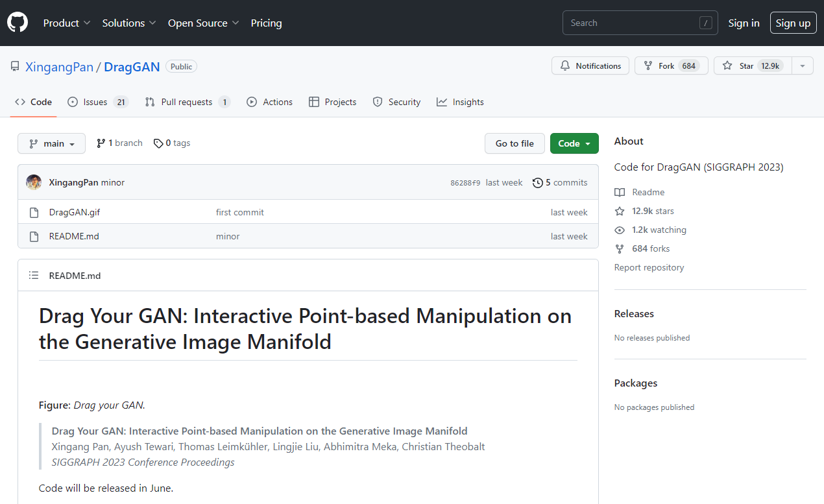The height and width of the screenshot is (504, 824).
Task: Click the tag icon next to 0 tags
Action: click(158, 143)
